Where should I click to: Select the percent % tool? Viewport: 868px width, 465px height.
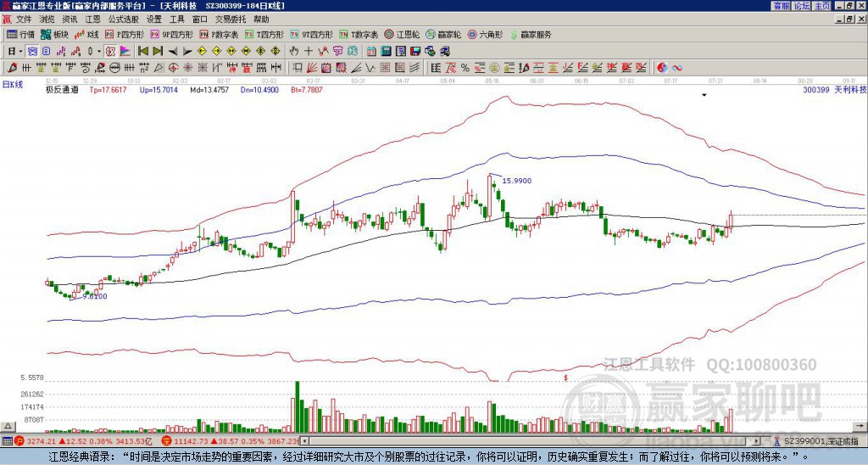click(x=465, y=68)
